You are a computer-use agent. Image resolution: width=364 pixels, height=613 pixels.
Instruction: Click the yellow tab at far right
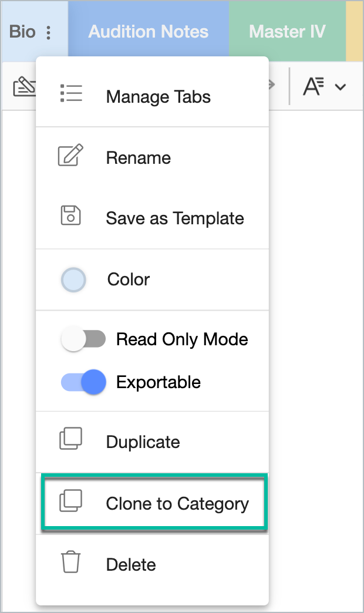(355, 31)
